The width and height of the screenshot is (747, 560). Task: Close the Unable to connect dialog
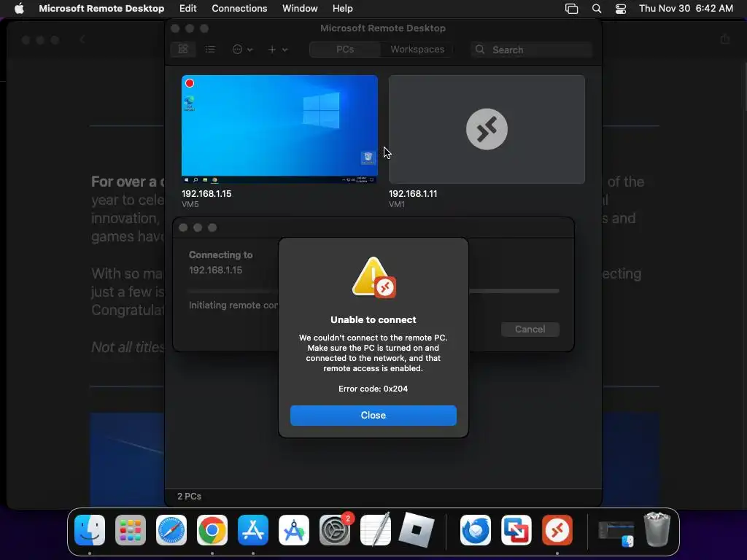point(373,415)
